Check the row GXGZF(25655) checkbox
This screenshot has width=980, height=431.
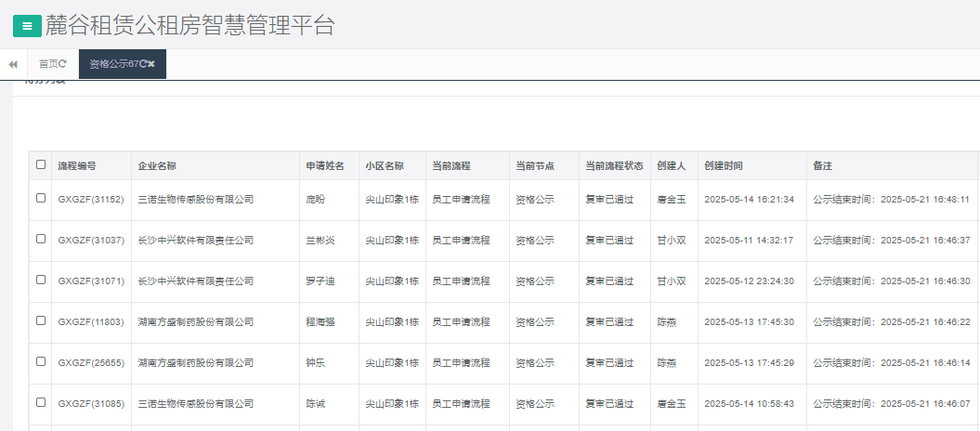tap(41, 361)
